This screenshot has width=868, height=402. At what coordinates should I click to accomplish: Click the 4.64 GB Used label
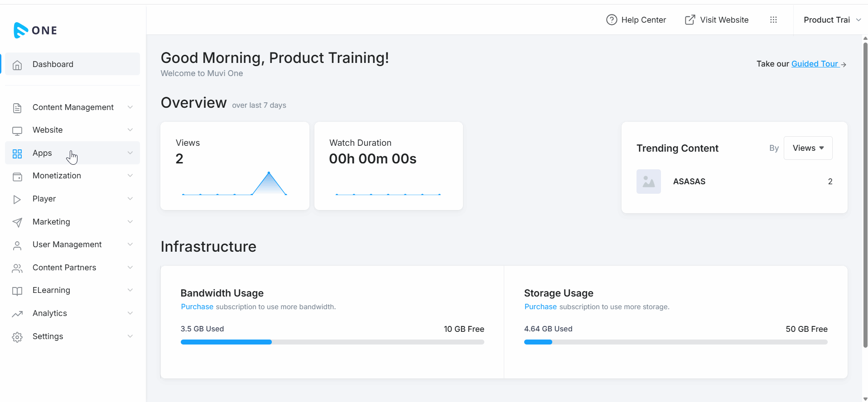tap(548, 329)
